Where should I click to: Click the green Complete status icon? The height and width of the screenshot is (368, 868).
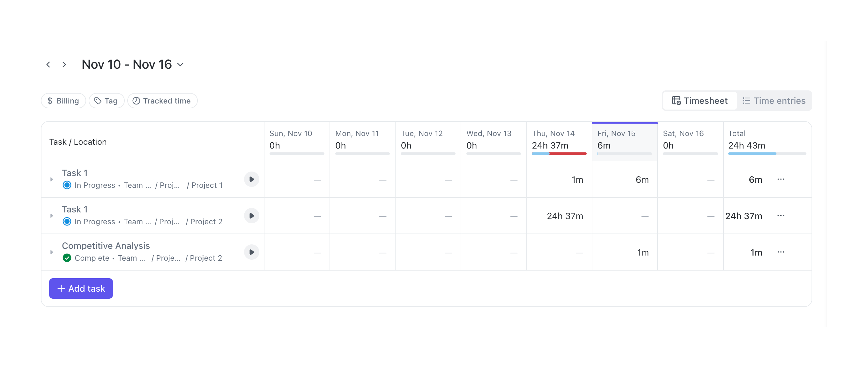pyautogui.click(x=67, y=258)
